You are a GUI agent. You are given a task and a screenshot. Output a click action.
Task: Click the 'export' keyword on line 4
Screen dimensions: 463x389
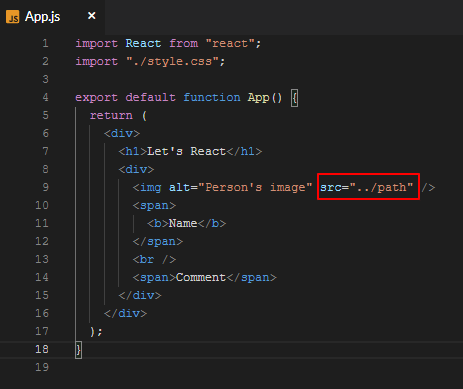click(97, 97)
